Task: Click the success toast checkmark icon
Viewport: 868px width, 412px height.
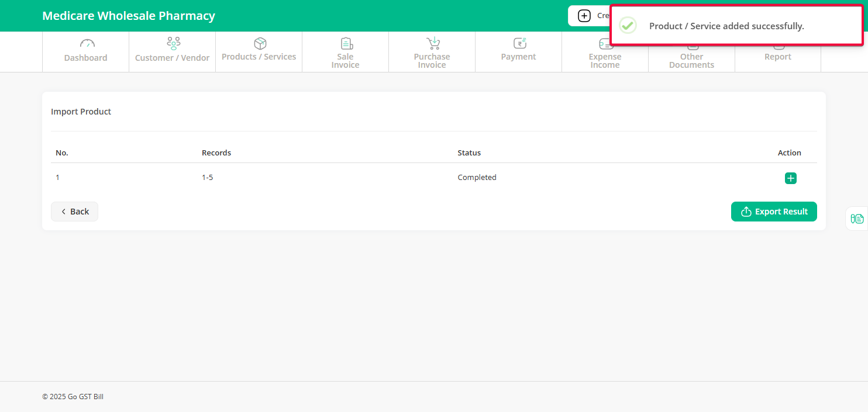Action: point(628,26)
